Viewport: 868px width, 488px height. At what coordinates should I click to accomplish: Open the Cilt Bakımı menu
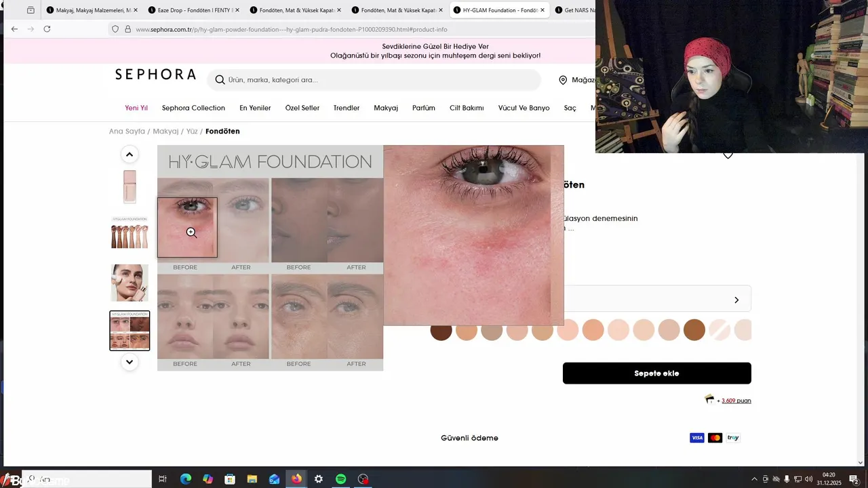click(x=467, y=108)
